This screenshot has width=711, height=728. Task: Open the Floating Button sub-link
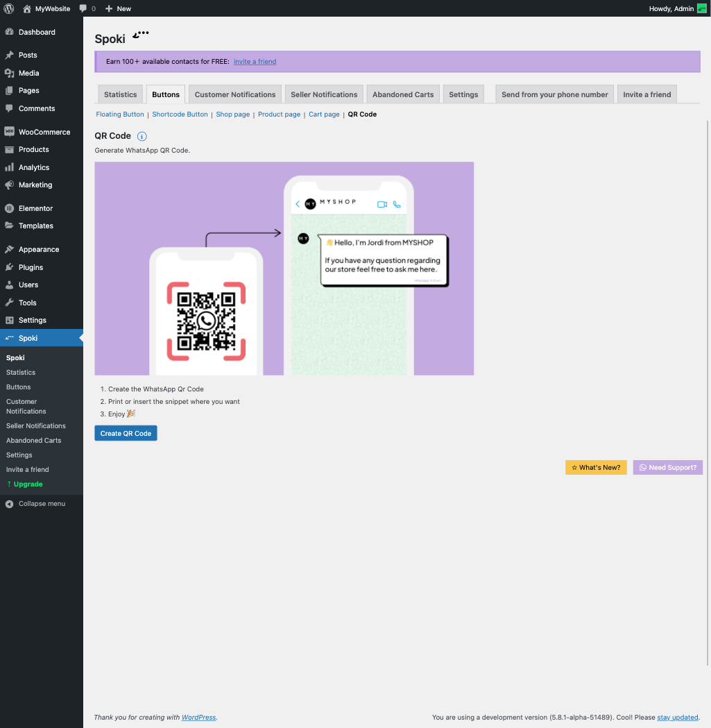[120, 115]
